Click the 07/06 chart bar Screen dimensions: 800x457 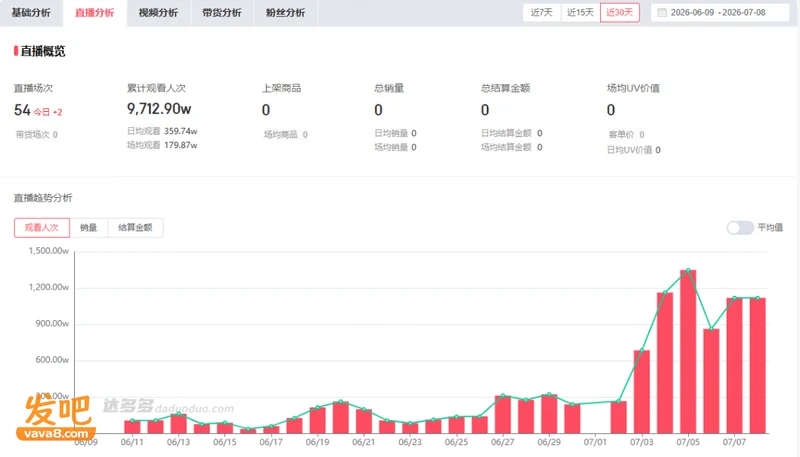coord(711,381)
